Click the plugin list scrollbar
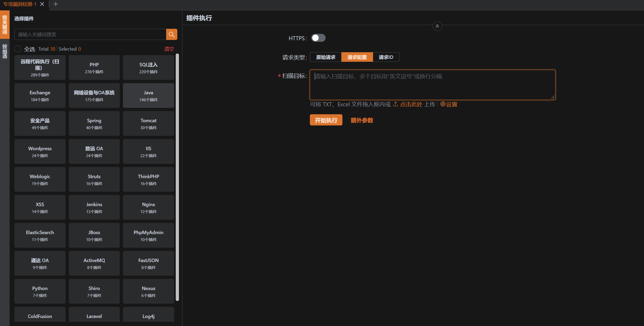Screen dimensions: 644x326 click(177, 177)
